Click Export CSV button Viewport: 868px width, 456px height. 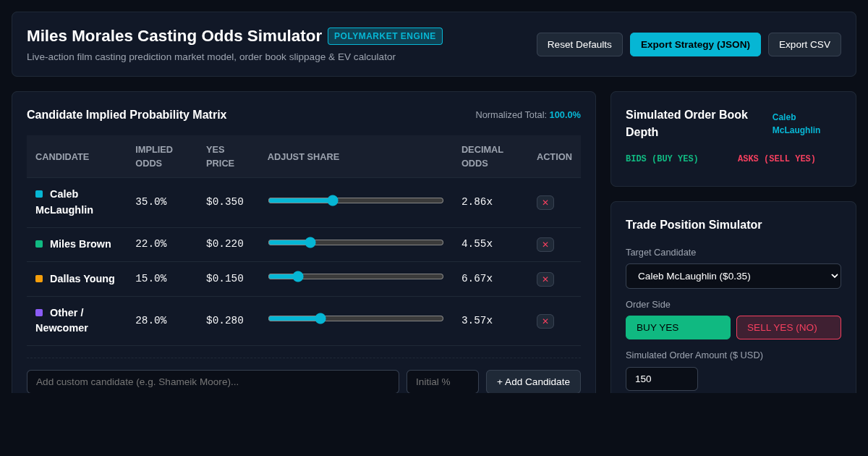tap(804, 44)
